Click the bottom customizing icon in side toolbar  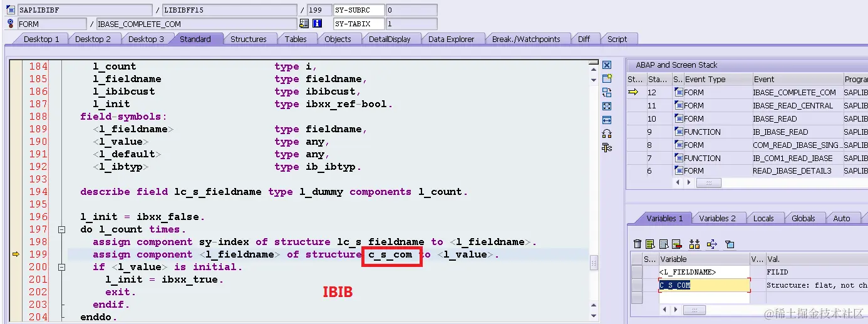pos(606,147)
